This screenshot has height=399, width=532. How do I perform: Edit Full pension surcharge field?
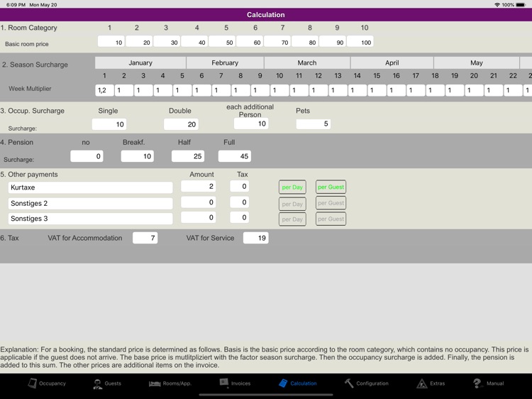point(235,156)
